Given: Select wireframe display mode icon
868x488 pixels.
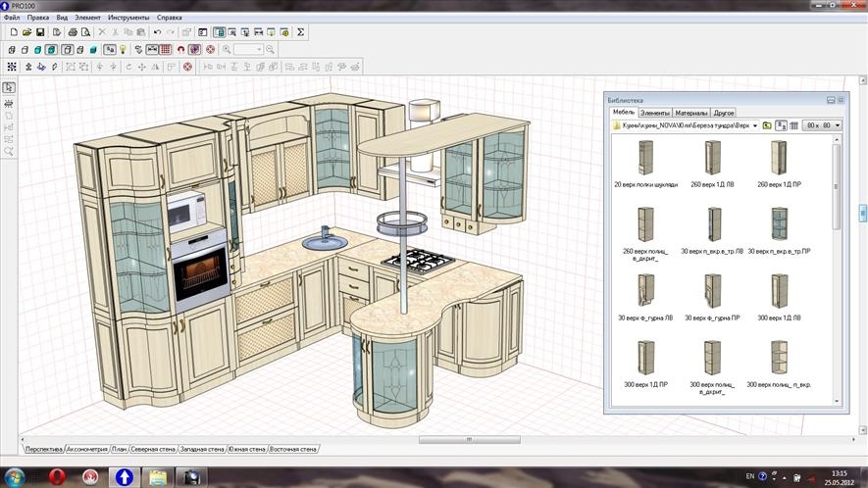Looking at the screenshot, I should click(12, 50).
